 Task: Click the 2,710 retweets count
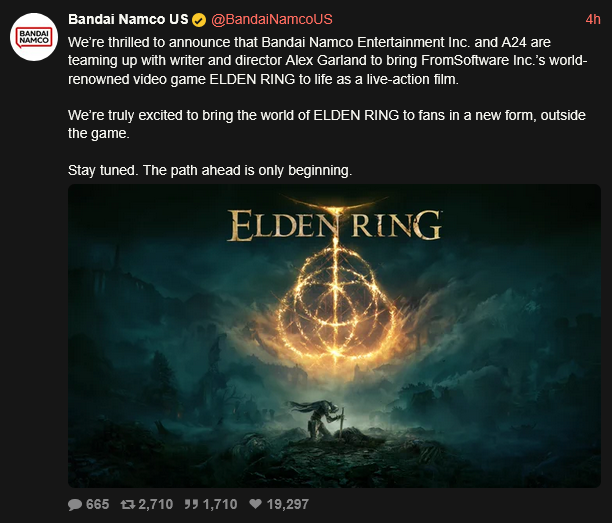156,504
